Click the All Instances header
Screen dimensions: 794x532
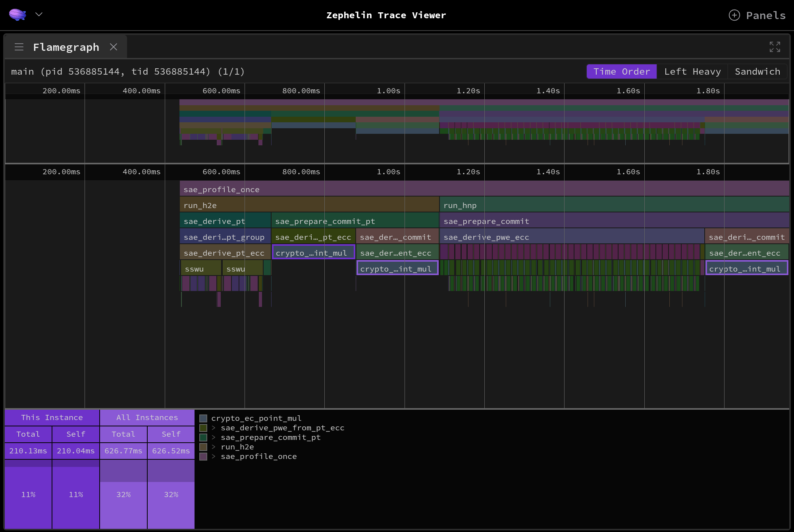point(147,417)
